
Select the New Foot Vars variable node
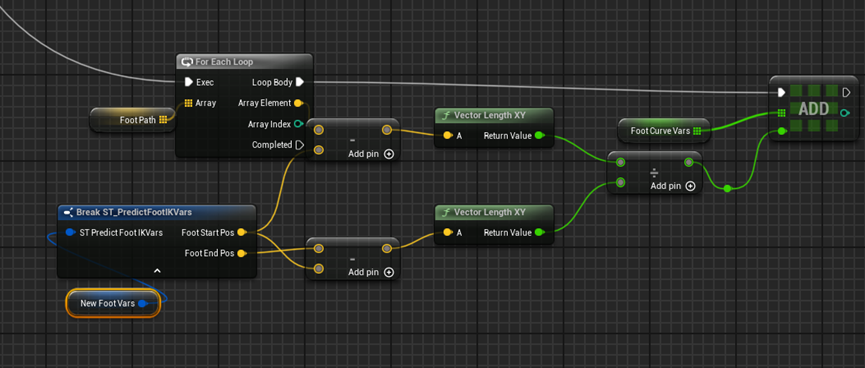point(113,303)
